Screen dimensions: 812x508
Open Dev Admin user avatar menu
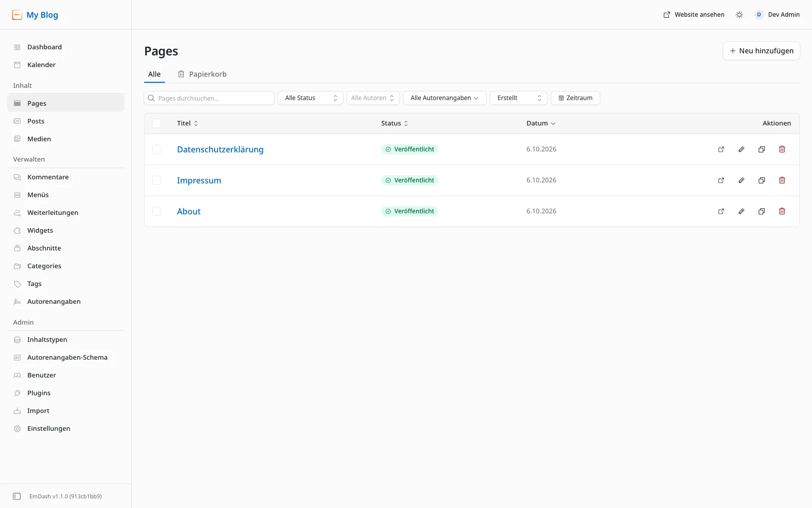[x=777, y=15]
